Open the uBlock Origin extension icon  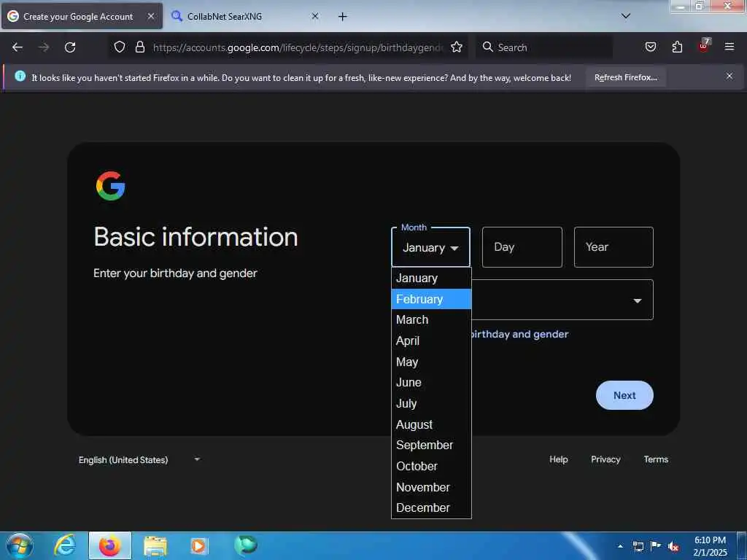(x=704, y=46)
